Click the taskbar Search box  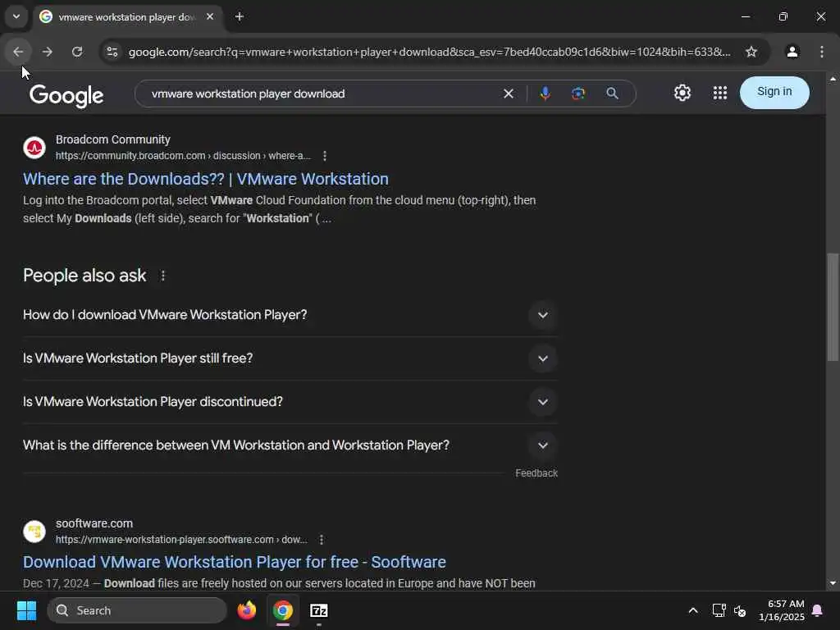point(137,610)
